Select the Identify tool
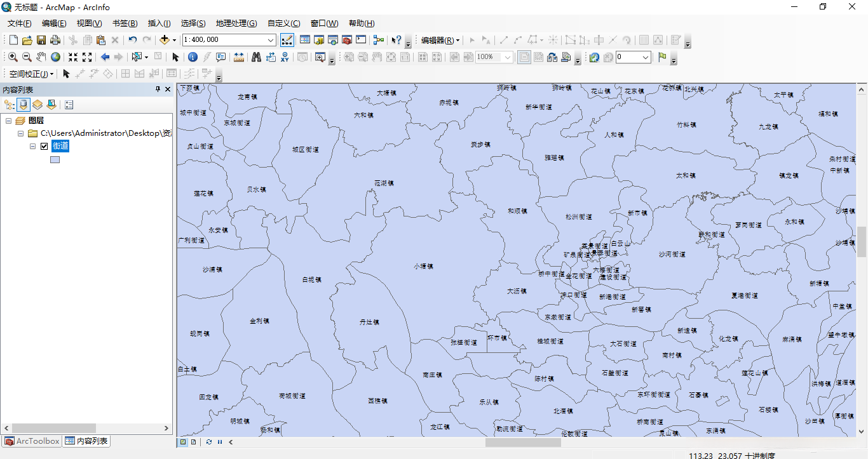 point(193,57)
